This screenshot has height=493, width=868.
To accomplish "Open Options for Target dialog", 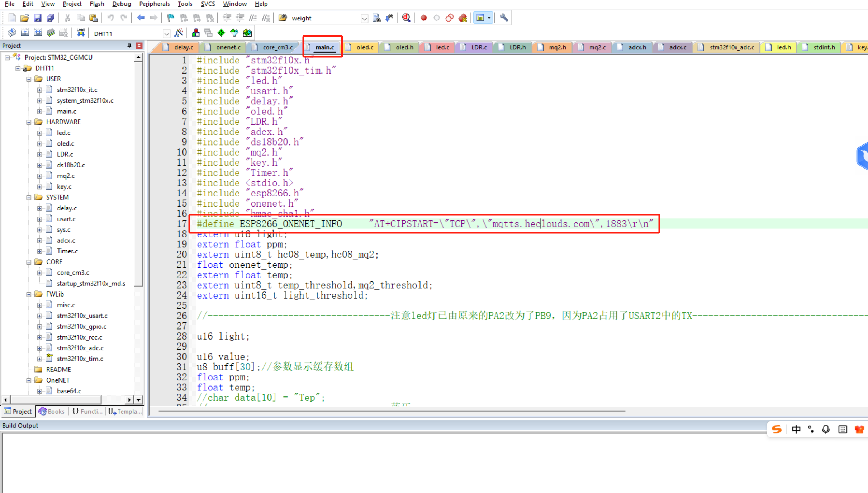I will coord(179,33).
